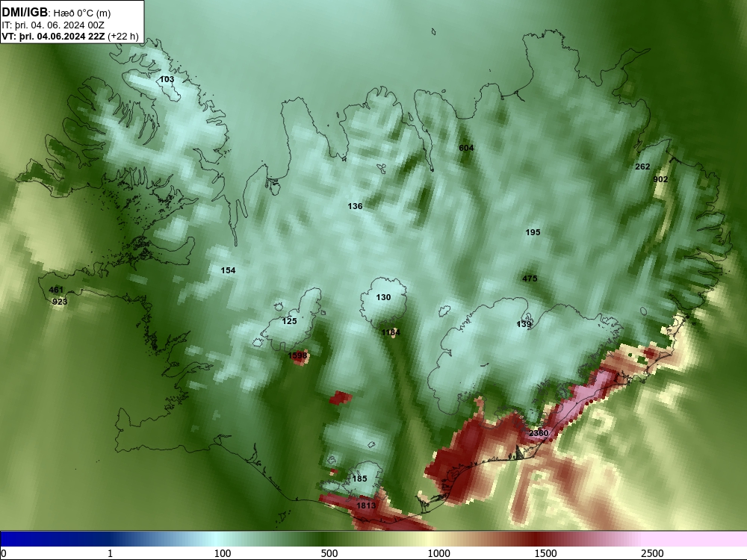The width and height of the screenshot is (747, 560).
Task: Click the map value 154
Action: click(228, 270)
